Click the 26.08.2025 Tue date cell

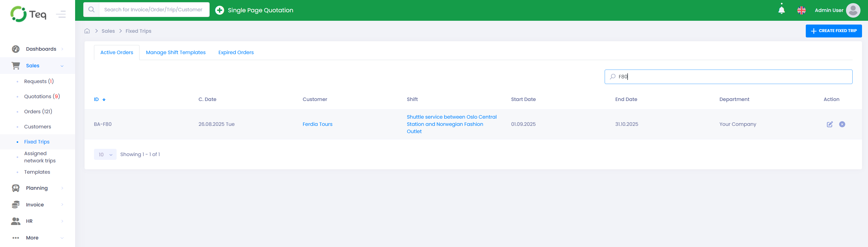216,124
